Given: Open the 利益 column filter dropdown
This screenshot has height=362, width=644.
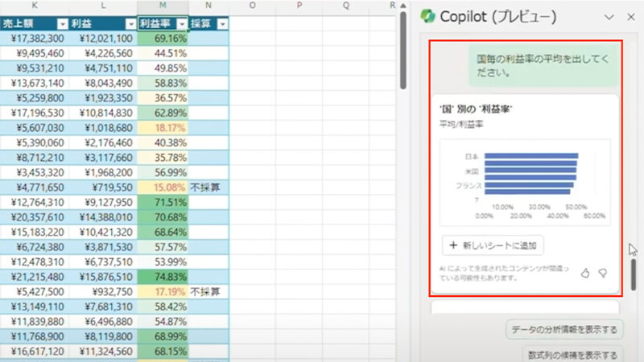Looking at the screenshot, I should point(129,24).
